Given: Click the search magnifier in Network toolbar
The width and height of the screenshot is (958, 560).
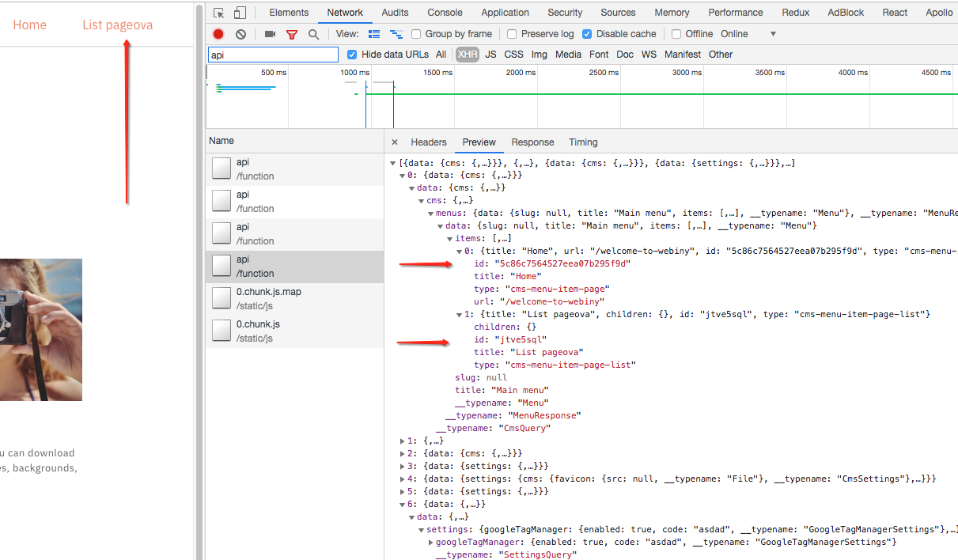Looking at the screenshot, I should [x=313, y=33].
